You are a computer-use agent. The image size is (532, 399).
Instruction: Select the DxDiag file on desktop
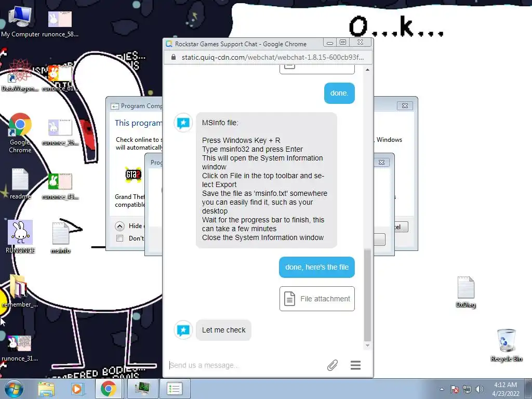pos(466,292)
